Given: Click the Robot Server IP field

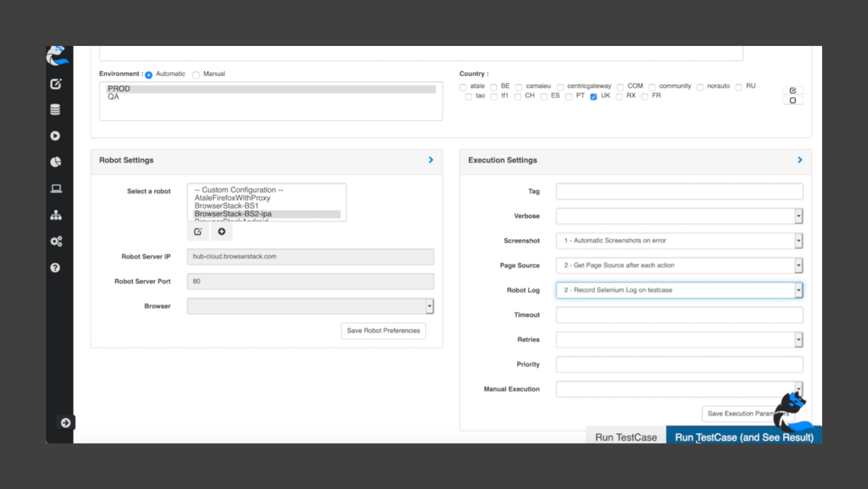Looking at the screenshot, I should tap(310, 256).
